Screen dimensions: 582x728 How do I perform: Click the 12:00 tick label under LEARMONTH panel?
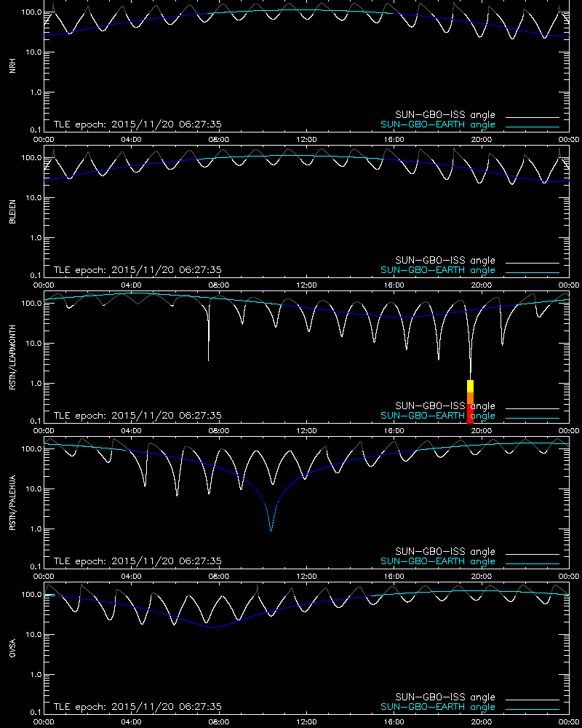[x=306, y=431]
